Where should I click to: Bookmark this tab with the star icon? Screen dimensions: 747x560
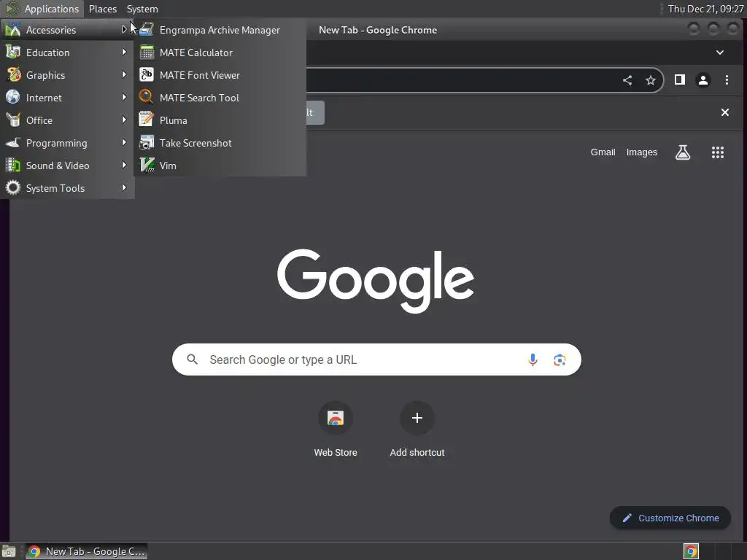pos(650,80)
